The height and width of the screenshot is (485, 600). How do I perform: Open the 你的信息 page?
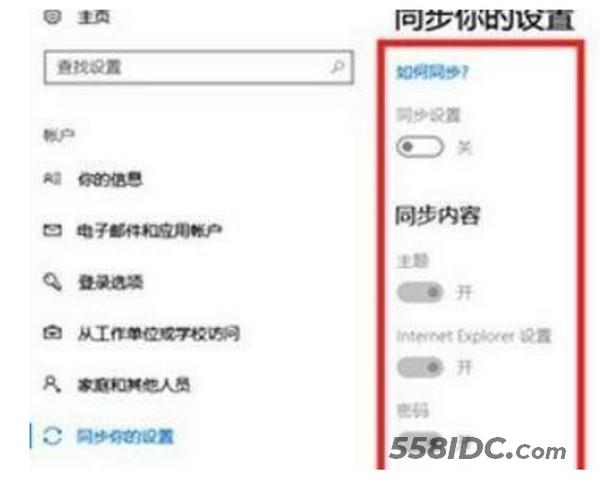tap(110, 179)
